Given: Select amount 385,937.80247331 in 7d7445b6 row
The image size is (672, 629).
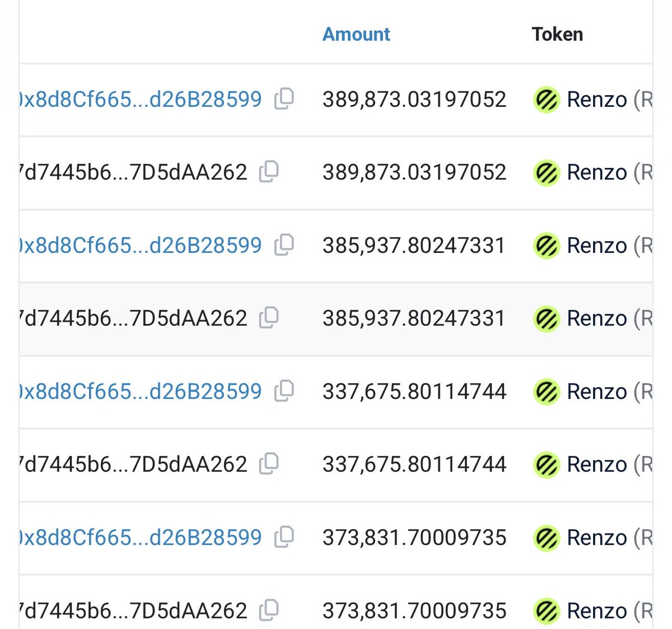Looking at the screenshot, I should pos(414,318).
